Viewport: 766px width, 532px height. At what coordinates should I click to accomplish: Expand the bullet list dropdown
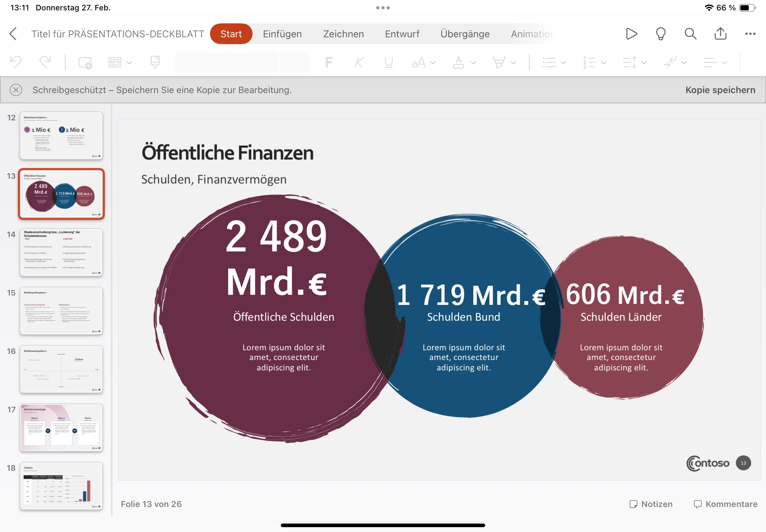tap(563, 63)
